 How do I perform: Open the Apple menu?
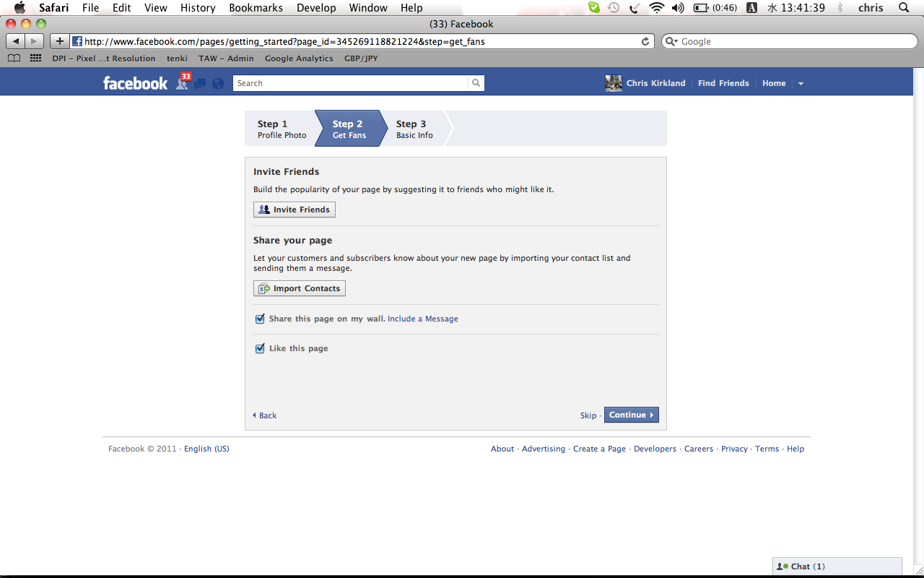(19, 7)
